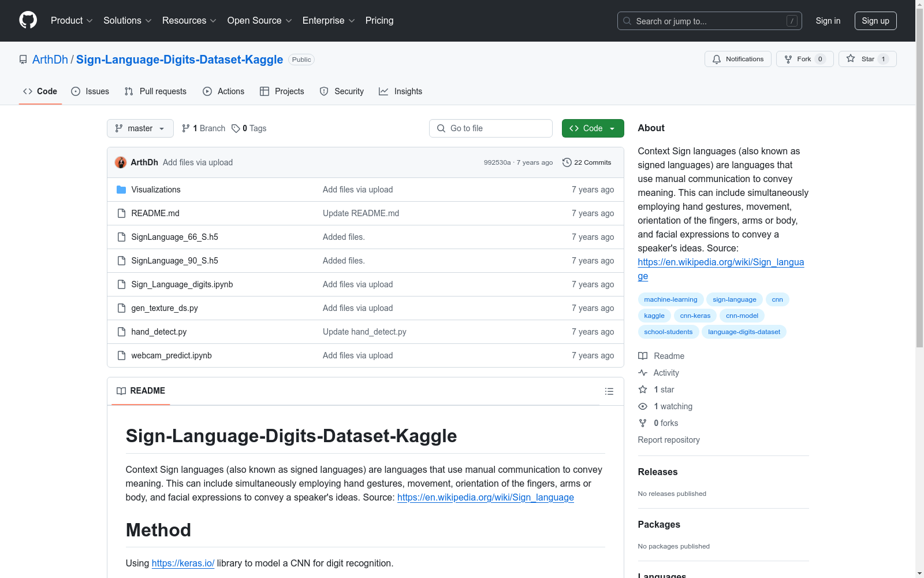The height and width of the screenshot is (578, 924).
Task: Click the magnifier icon in Go to file
Action: point(441,128)
